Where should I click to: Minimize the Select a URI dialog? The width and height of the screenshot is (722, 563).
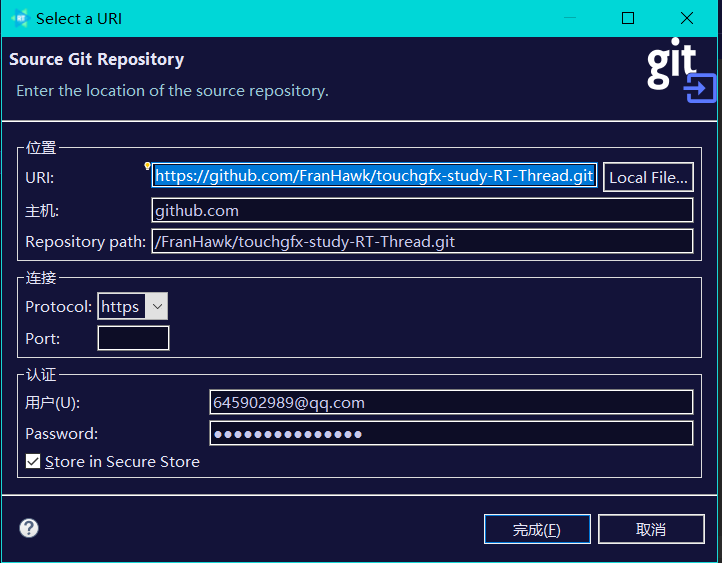click(x=570, y=18)
